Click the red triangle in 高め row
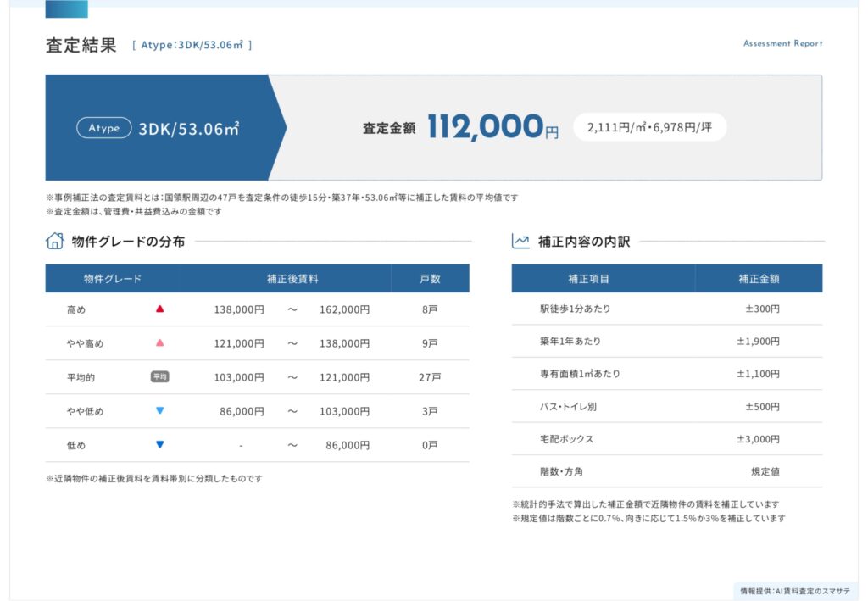 coord(160,309)
